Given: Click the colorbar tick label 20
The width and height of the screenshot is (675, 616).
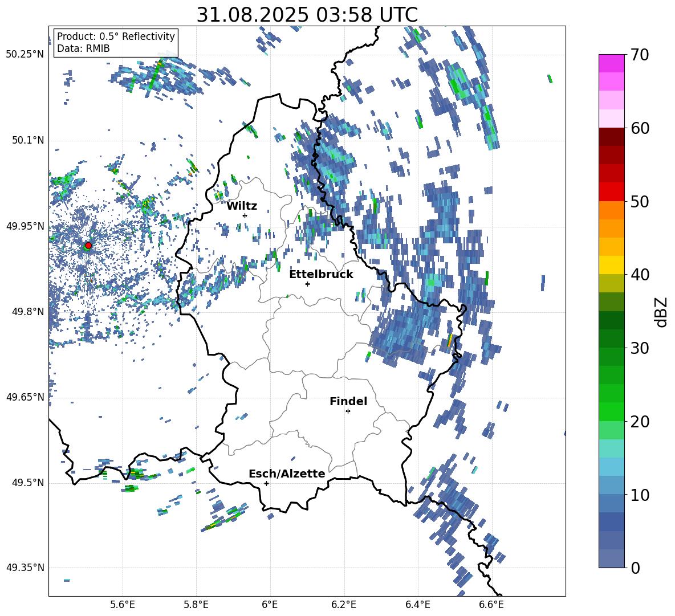Looking at the screenshot, I should 639,422.
